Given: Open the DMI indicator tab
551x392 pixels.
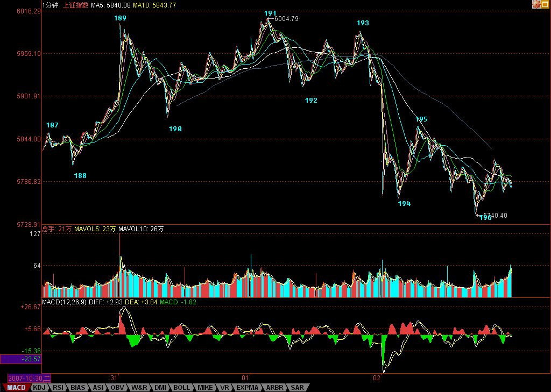Looking at the screenshot, I should [160, 387].
